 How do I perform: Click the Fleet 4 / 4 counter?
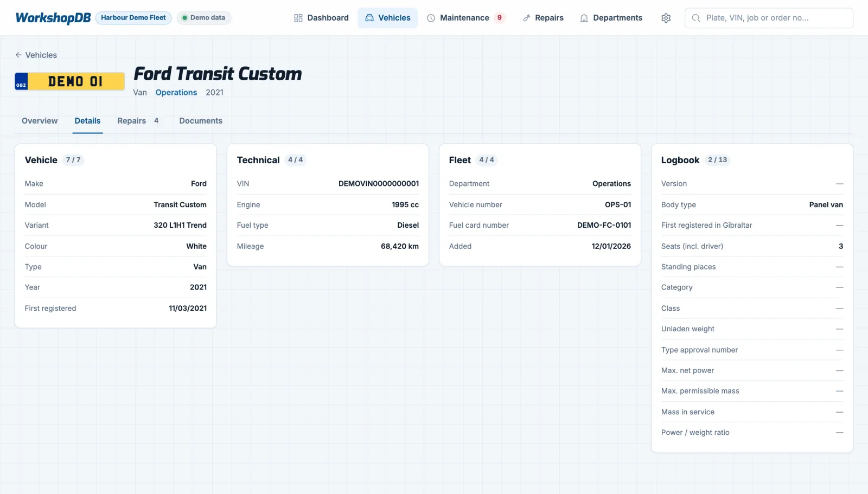(487, 160)
